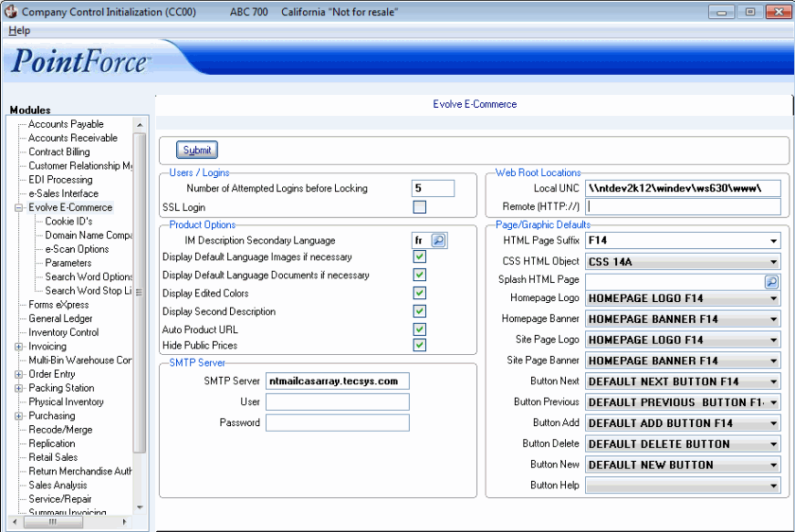This screenshot has height=532, width=795.
Task: Expand the Invoicing tree node
Action: click(x=19, y=347)
